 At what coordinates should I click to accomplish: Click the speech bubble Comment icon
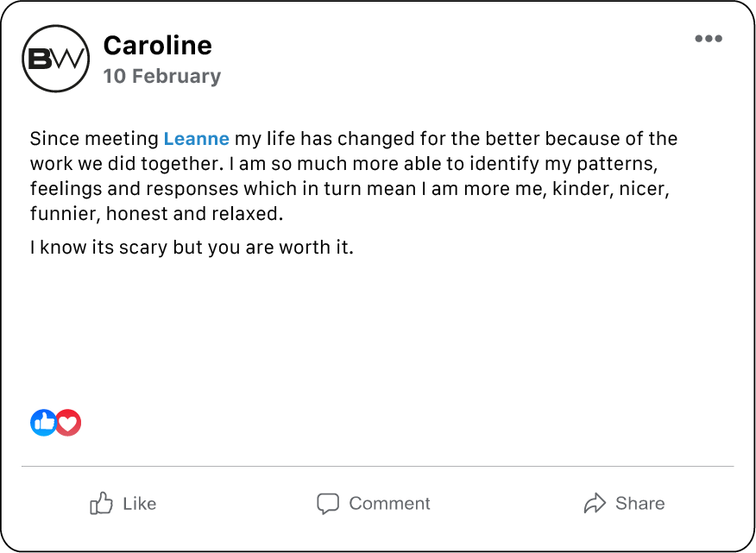pos(328,503)
